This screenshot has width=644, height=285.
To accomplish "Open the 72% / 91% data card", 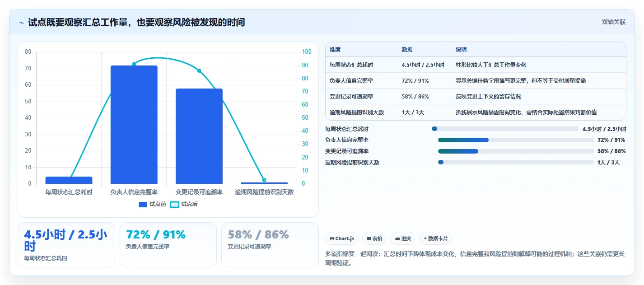I will (x=168, y=245).
